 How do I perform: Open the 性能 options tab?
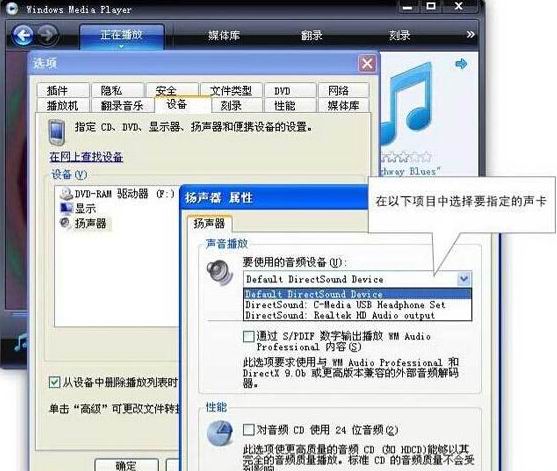tap(290, 105)
